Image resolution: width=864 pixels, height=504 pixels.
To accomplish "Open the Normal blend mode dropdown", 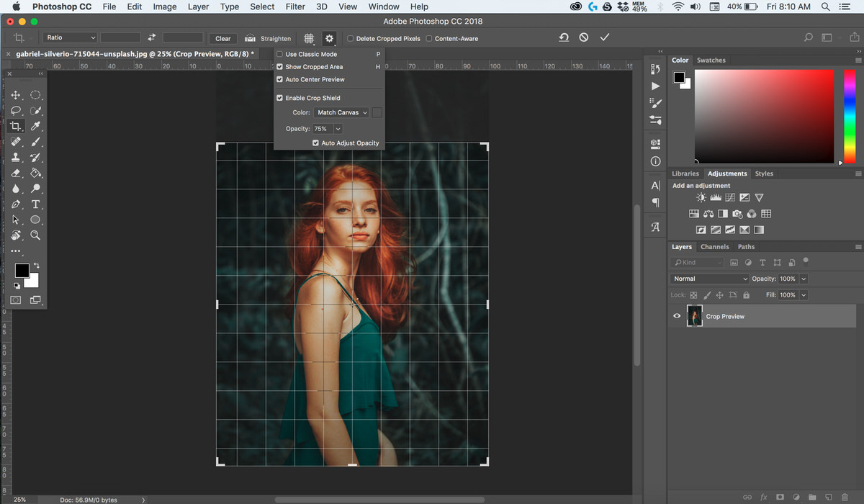I will [x=710, y=279].
